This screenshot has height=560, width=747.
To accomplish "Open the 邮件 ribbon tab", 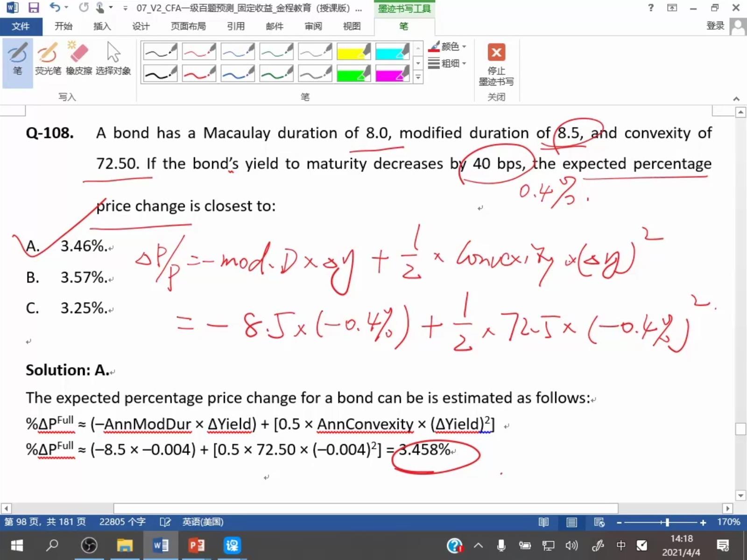I will (275, 26).
